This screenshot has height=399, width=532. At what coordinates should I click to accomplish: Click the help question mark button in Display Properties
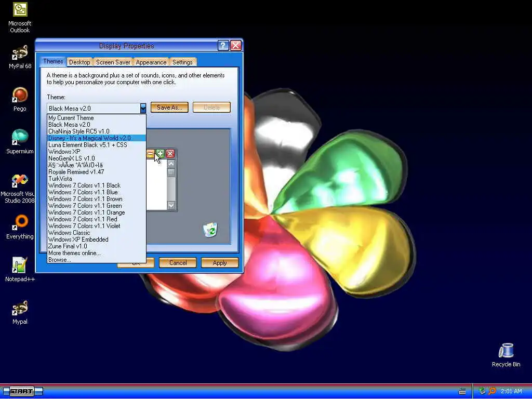[223, 46]
